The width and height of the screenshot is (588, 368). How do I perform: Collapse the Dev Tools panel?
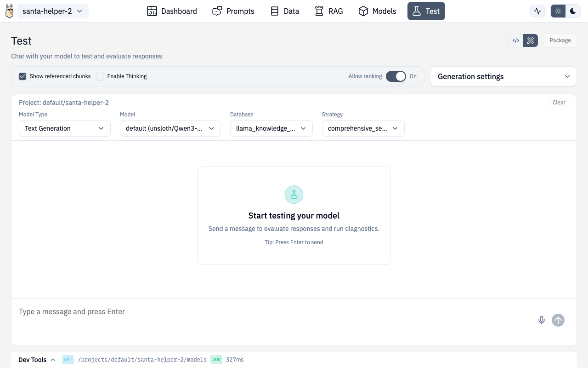tap(52, 359)
